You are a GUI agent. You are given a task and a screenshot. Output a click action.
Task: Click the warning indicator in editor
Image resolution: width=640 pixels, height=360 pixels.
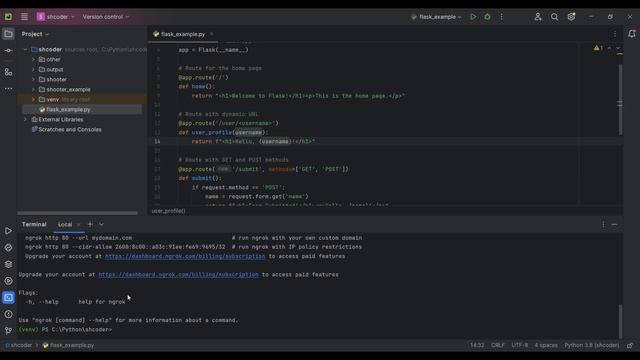(x=598, y=48)
